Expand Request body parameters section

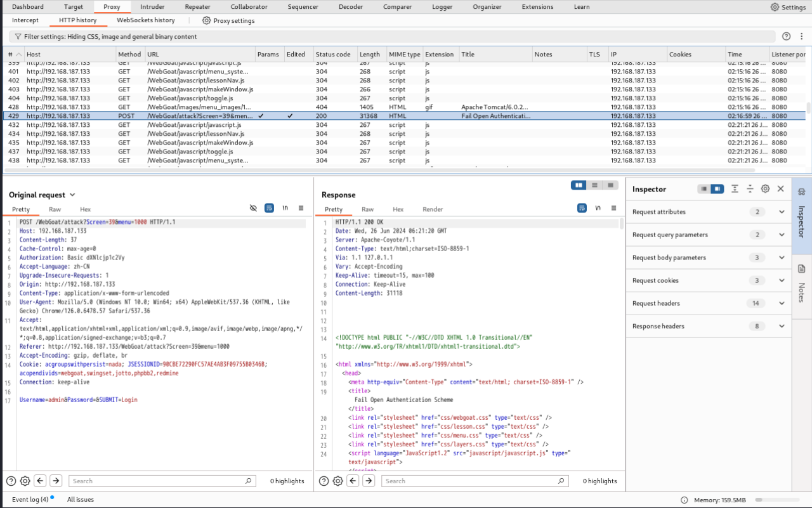tap(782, 257)
